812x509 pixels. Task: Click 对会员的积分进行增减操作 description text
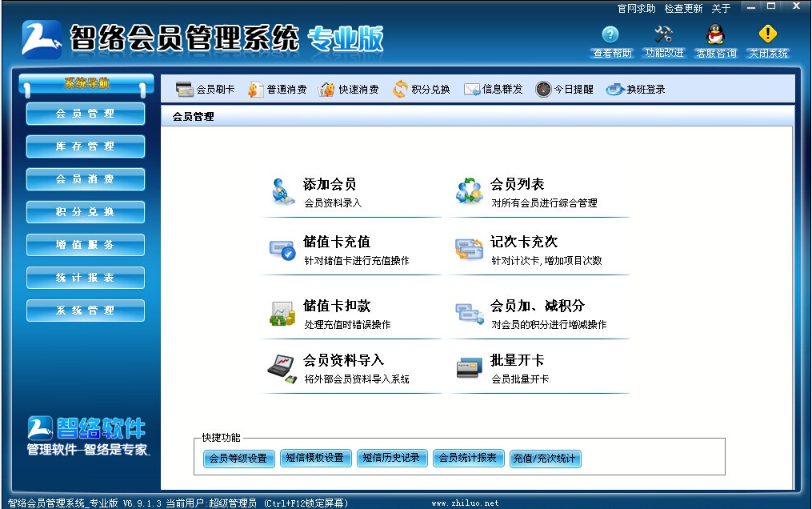click(x=549, y=325)
